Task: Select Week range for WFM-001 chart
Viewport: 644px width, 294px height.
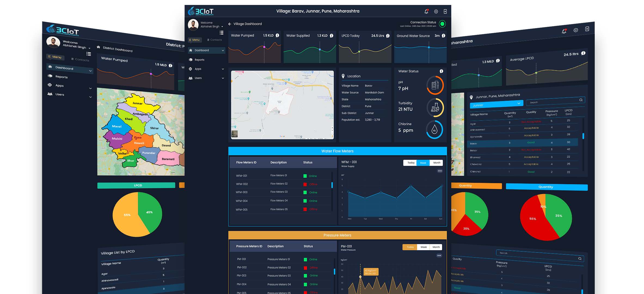Action: [423, 163]
